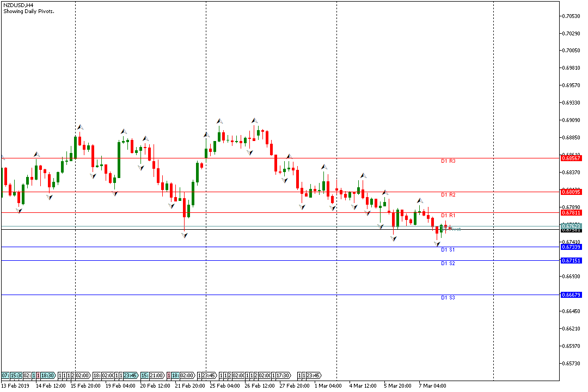Click the '13 Feb 2019' date label
The width and height of the screenshot is (588, 392).
pos(15,385)
